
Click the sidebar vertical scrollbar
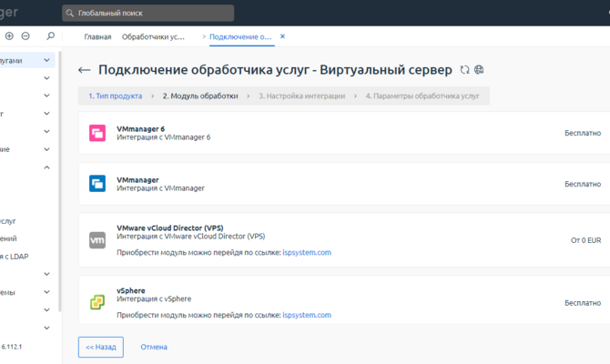[60, 181]
